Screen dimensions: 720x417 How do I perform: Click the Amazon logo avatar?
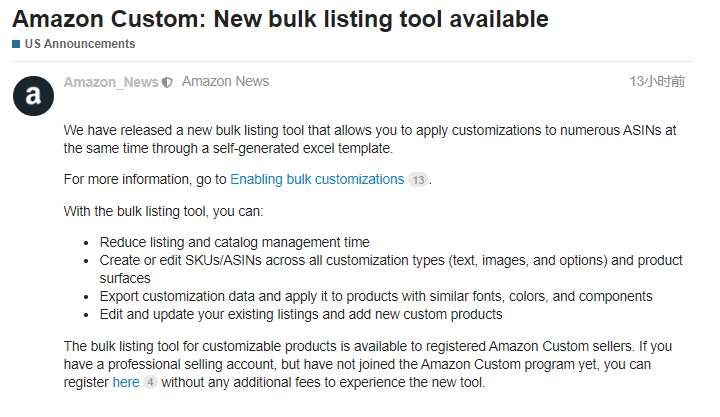point(33,94)
